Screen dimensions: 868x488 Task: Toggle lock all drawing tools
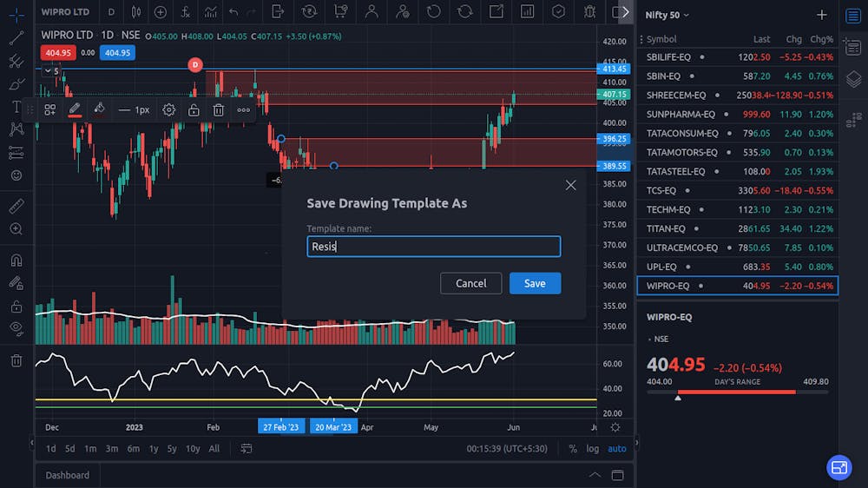(16, 306)
